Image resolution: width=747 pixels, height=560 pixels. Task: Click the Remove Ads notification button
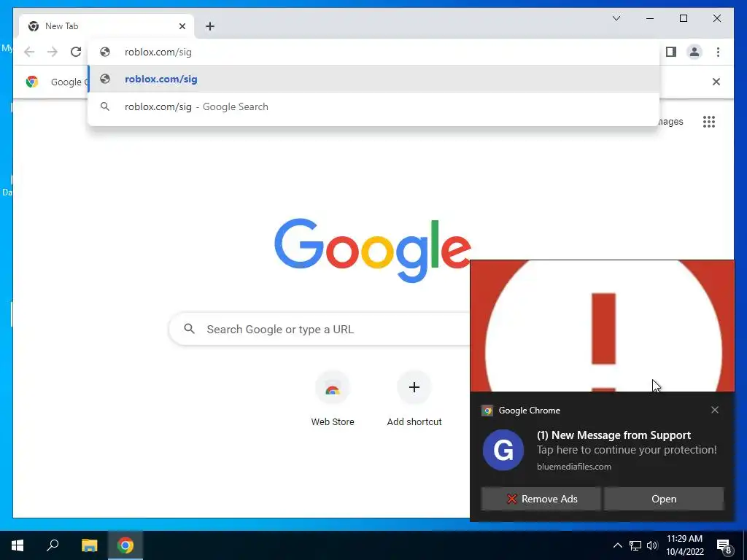coord(541,499)
